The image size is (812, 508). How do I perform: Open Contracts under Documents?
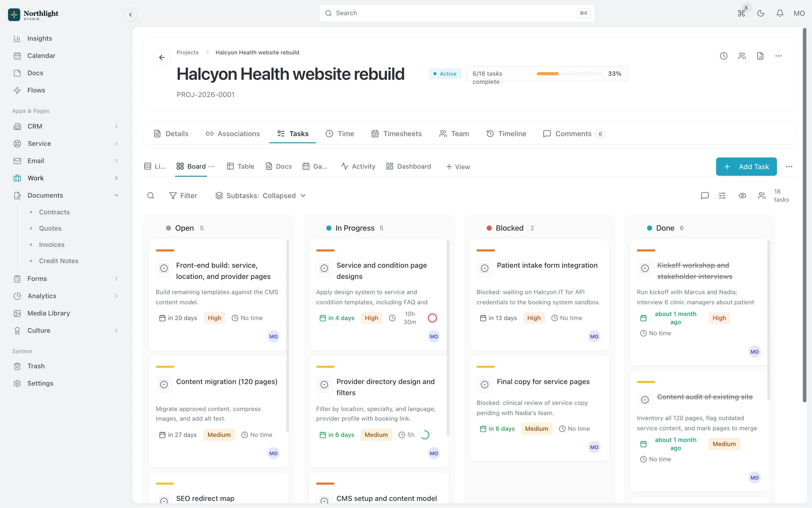click(54, 212)
